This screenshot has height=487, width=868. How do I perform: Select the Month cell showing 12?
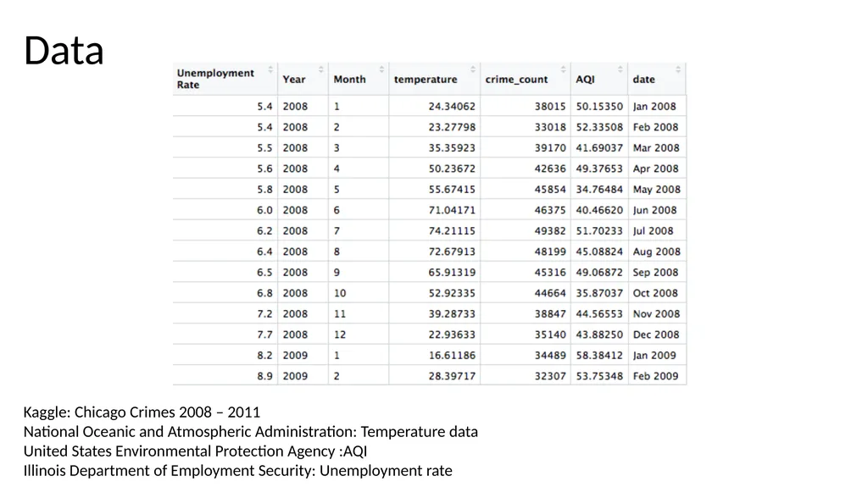tap(340, 335)
